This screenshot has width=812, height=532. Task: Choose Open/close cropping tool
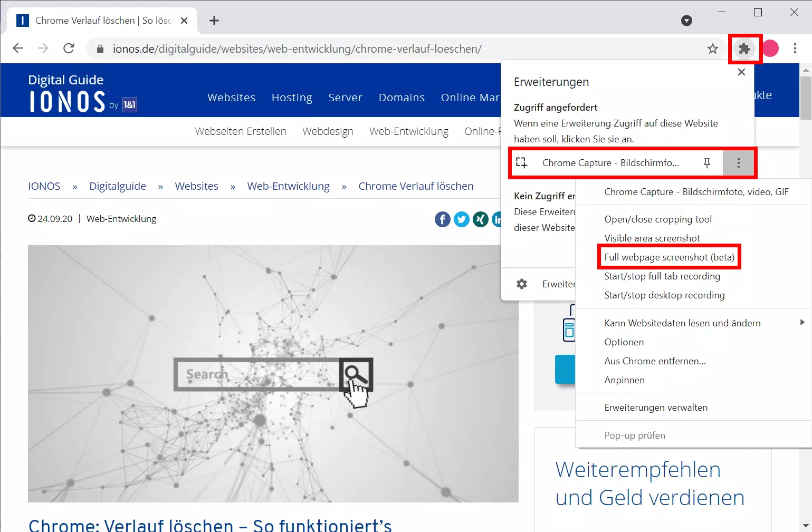click(658, 219)
